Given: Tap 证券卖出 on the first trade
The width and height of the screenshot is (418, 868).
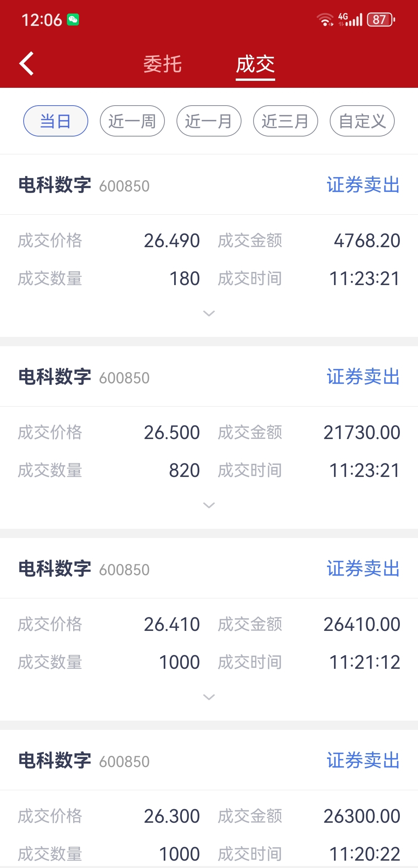Looking at the screenshot, I should pos(363,185).
